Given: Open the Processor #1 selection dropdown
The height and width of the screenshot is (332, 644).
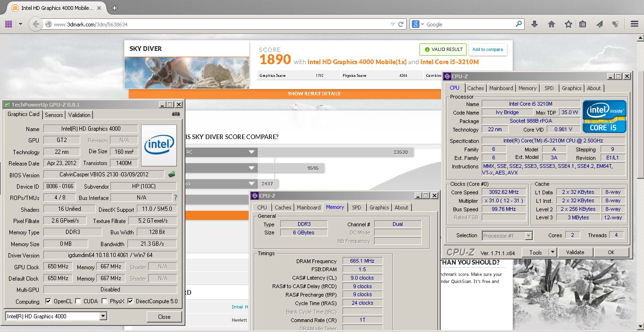Looking at the screenshot, I should click(528, 235).
